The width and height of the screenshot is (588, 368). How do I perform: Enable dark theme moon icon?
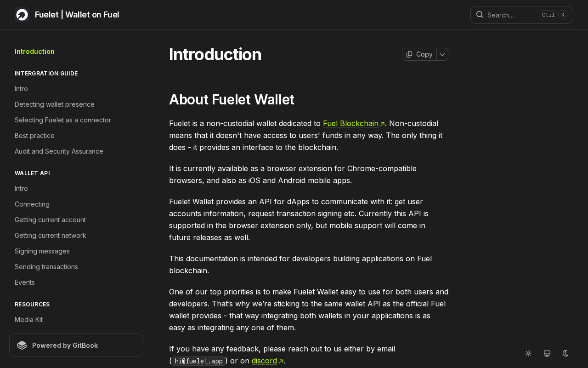point(565,353)
